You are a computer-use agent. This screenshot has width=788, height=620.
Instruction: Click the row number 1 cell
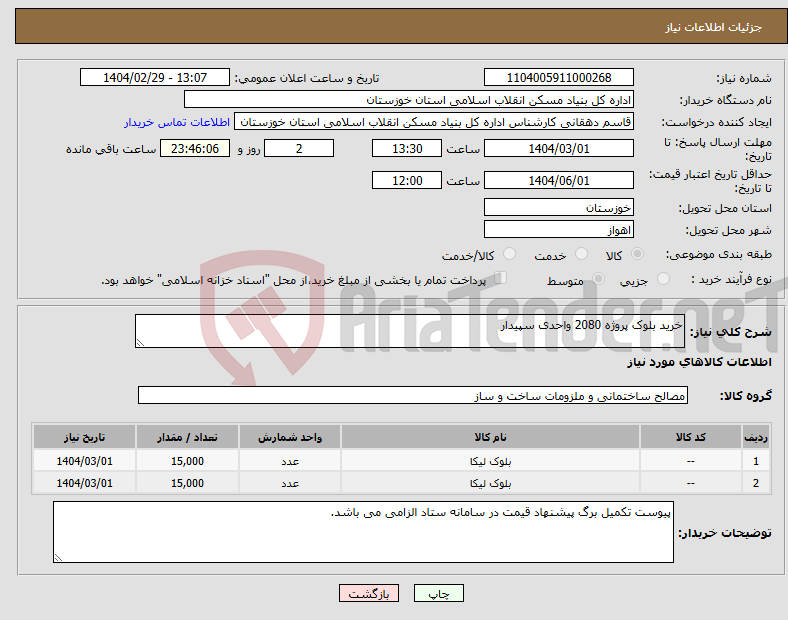tap(756, 461)
